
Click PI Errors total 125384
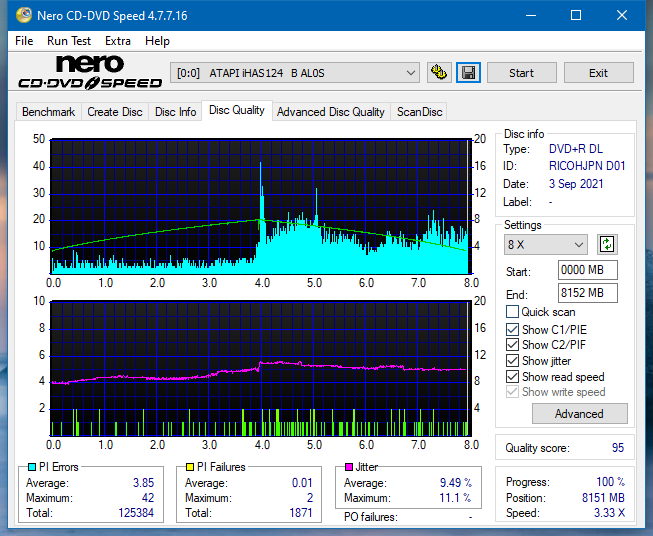(136, 513)
